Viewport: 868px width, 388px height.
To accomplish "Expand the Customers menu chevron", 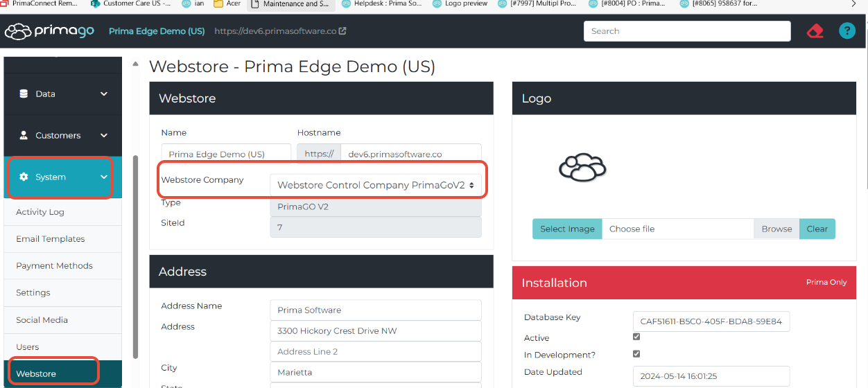I will click(104, 135).
